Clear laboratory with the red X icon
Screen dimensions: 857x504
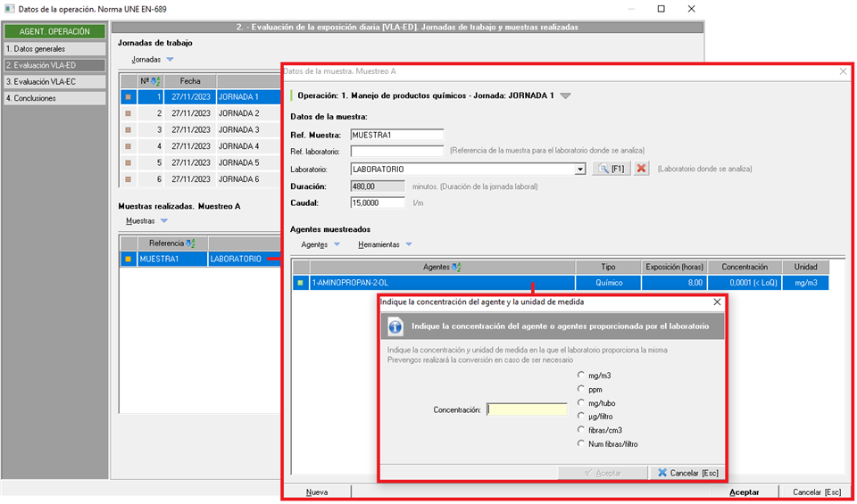[x=642, y=169]
